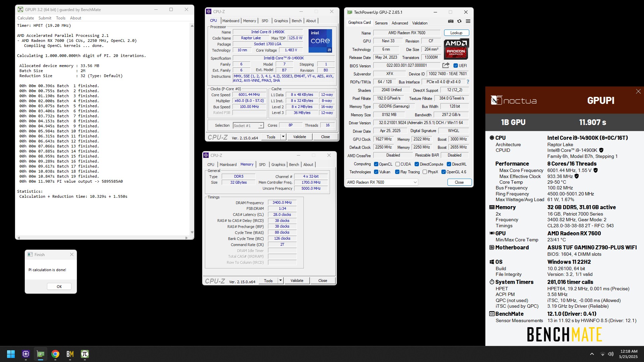Click the GPU Name field in GPU-Z

[407, 33]
